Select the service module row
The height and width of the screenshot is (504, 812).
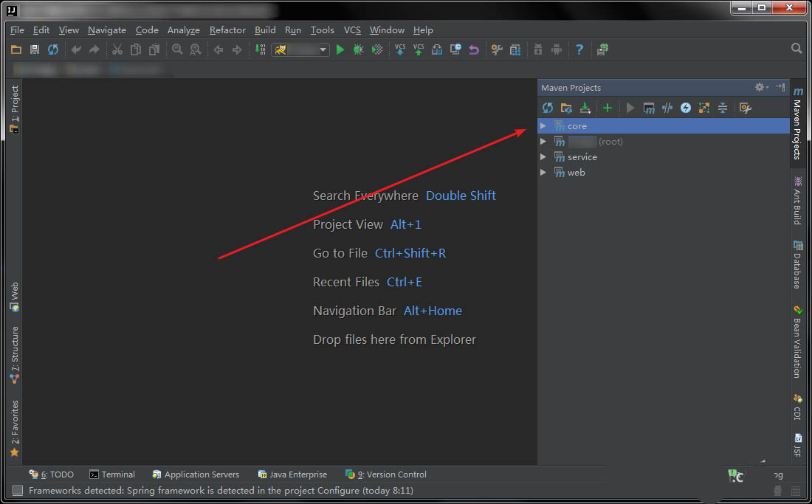pyautogui.click(x=664, y=156)
